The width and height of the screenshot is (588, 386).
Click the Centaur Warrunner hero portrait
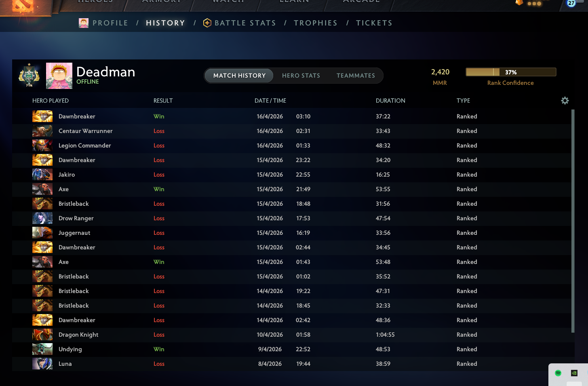tap(42, 131)
